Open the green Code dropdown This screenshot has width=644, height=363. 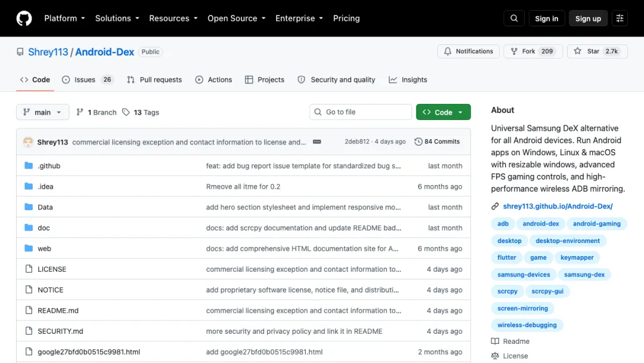(443, 112)
